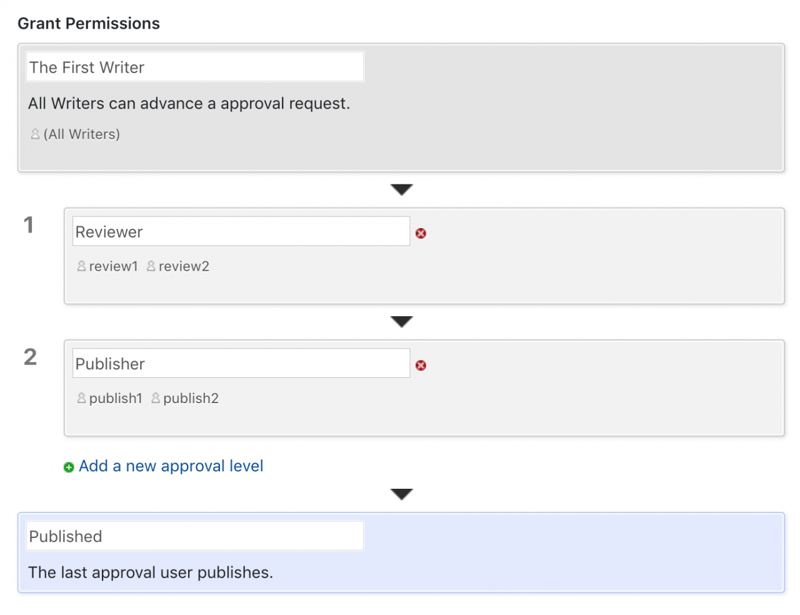Viewport: 800px width, 615px height.
Task: Click the user icon beside (All Writers)
Action: pos(36,135)
